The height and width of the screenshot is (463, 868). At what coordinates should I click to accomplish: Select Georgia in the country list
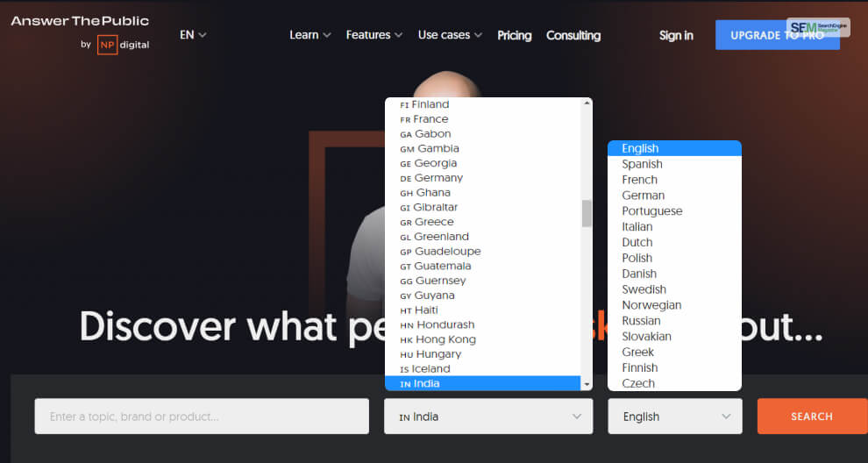[483, 163]
